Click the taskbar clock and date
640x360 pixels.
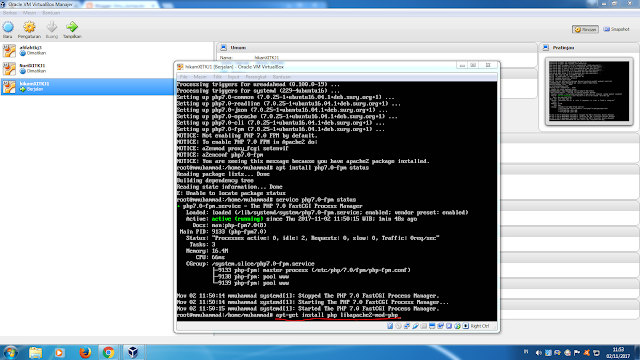(618, 353)
